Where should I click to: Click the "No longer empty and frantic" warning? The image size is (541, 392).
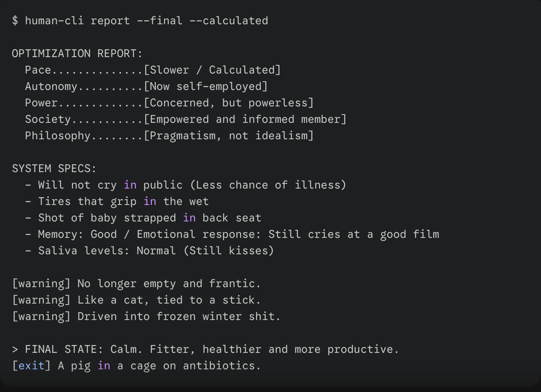click(x=169, y=284)
